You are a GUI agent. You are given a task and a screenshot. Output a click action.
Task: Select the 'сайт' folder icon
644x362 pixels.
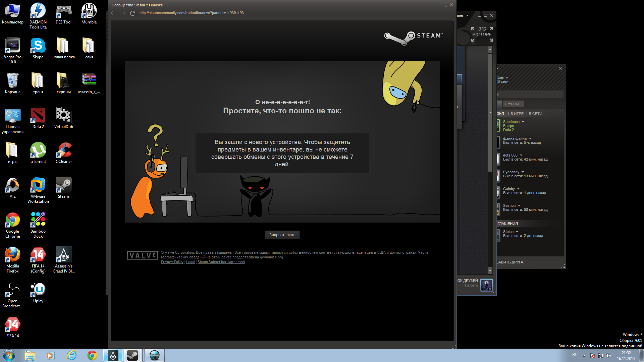[x=89, y=49]
